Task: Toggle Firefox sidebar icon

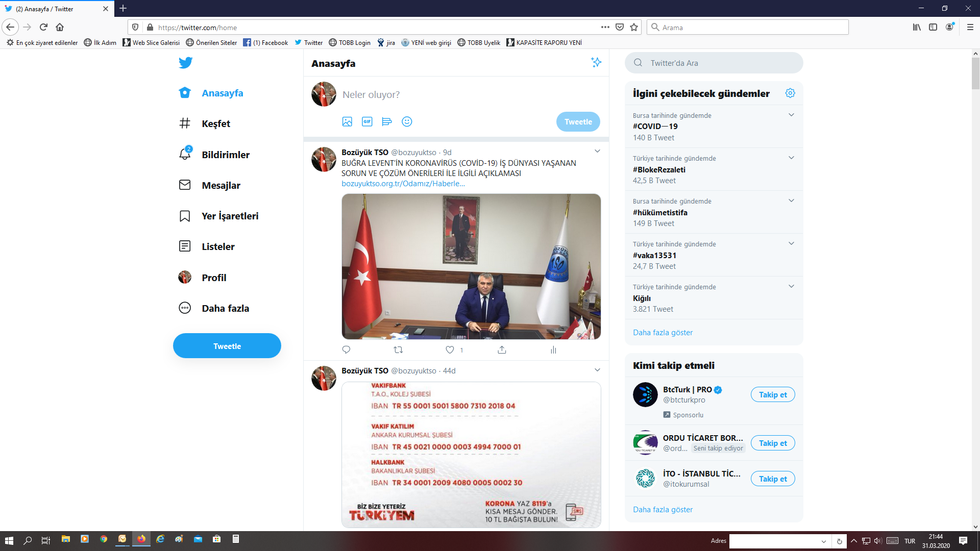Action: pos(933,27)
